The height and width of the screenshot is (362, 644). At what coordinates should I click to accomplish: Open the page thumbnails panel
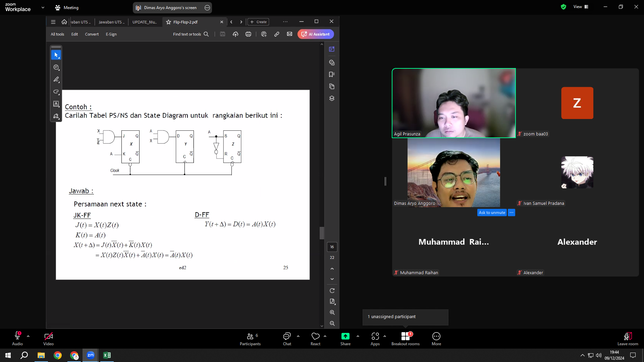click(x=332, y=86)
